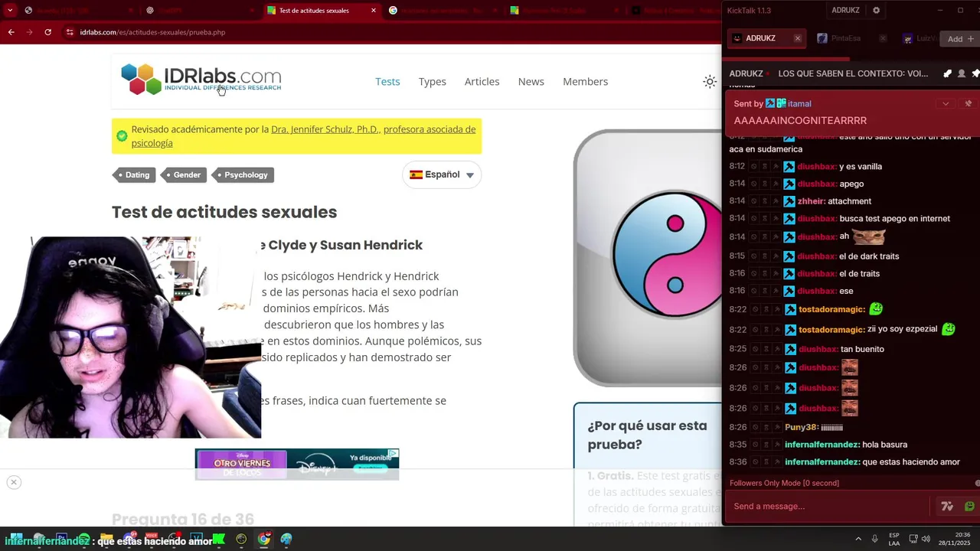Close the ADRUKZ chat tab
Image resolution: width=980 pixels, height=551 pixels.
(x=797, y=38)
